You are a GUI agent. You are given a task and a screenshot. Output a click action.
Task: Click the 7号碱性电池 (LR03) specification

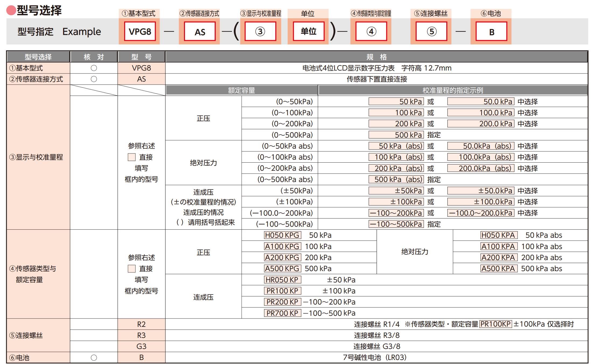(375, 358)
